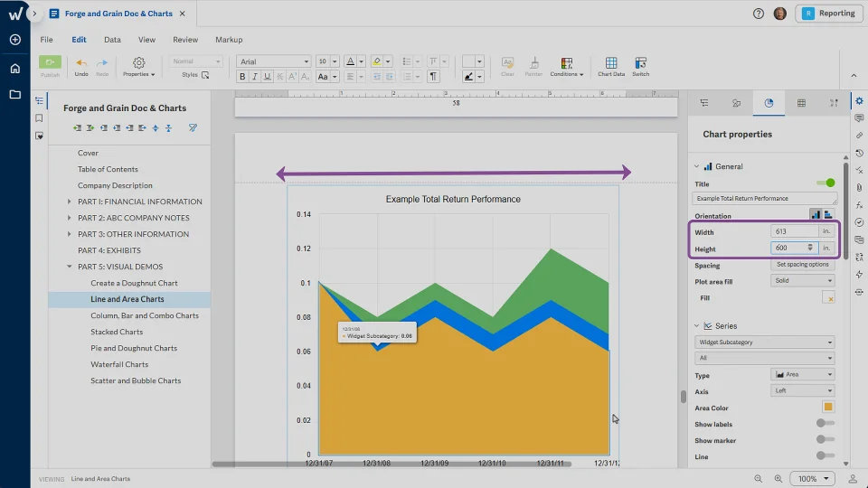
Task: Open the Widget Subcategory series dropdown
Action: click(x=764, y=343)
